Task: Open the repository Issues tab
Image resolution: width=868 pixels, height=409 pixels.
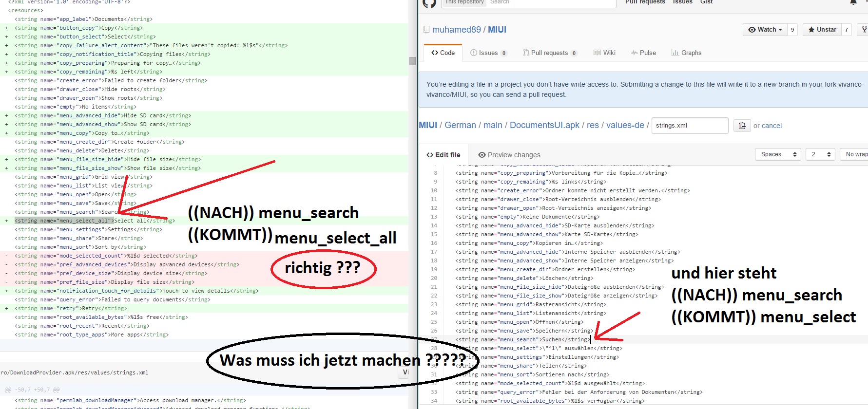Action: coord(488,53)
